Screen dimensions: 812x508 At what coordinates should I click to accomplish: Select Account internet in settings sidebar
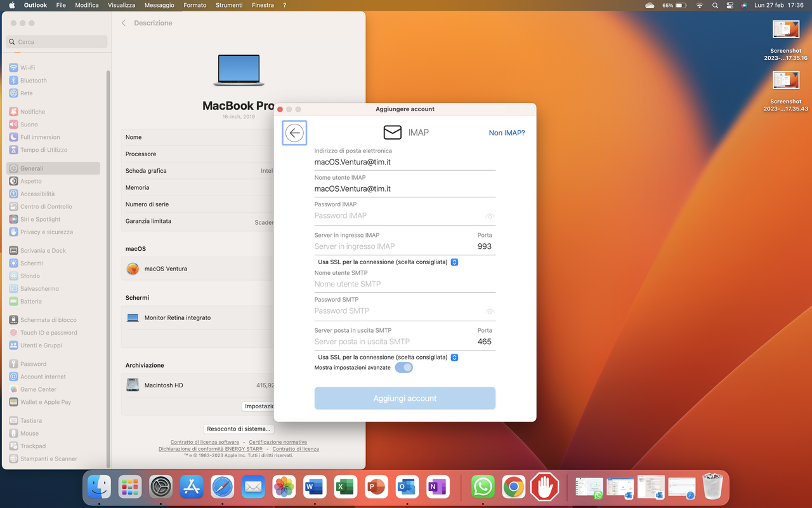tap(53, 377)
